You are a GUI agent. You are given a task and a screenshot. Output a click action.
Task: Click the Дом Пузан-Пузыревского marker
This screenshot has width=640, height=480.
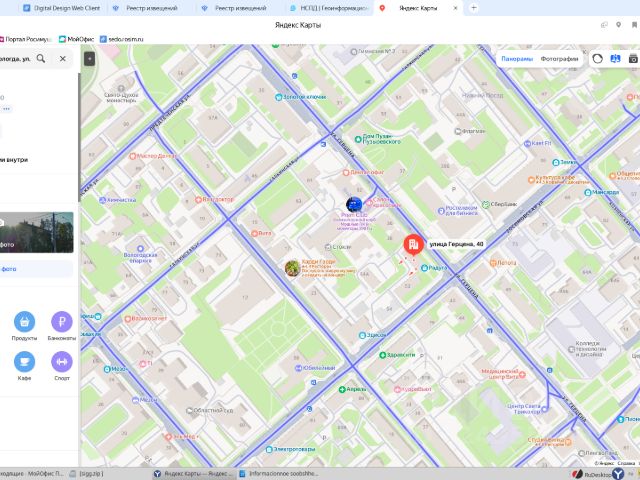point(358,139)
